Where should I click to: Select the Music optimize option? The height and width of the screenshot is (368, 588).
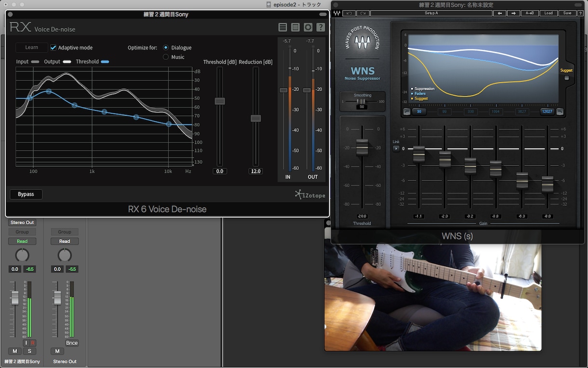(166, 57)
